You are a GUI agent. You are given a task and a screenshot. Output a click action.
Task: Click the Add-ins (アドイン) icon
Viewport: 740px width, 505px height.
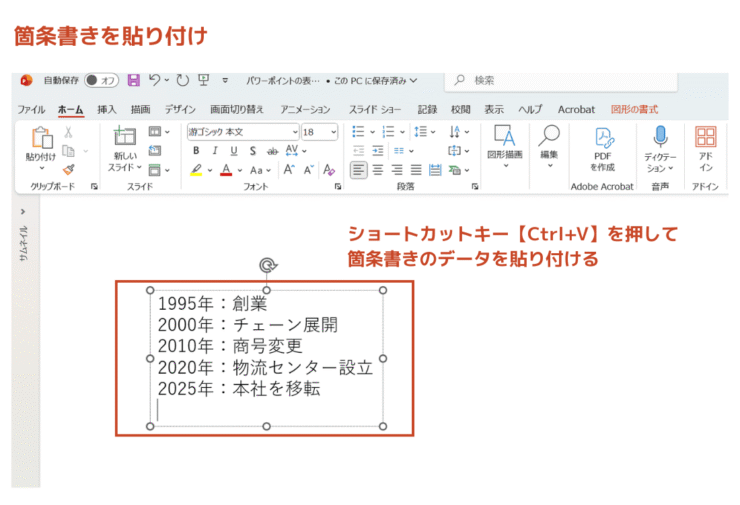pyautogui.click(x=706, y=137)
